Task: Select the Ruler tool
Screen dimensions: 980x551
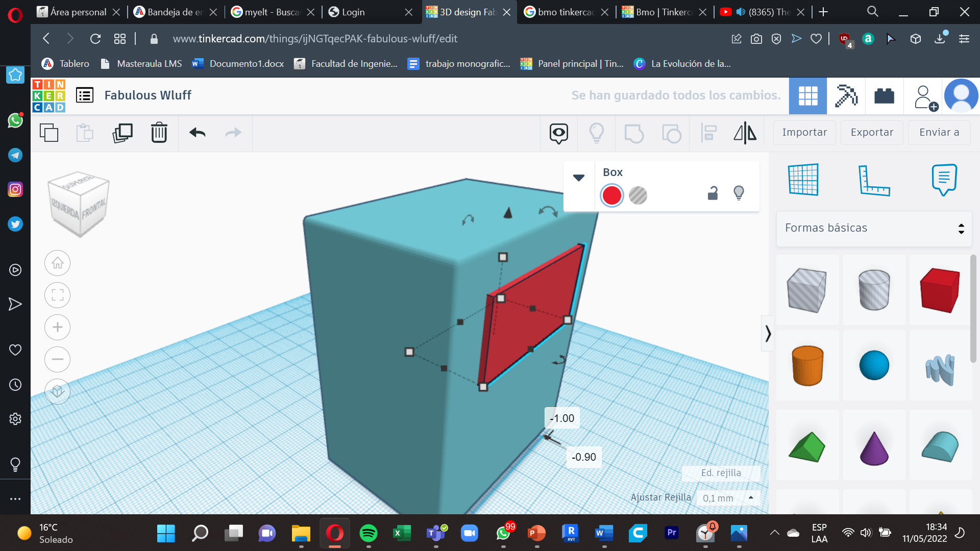Action: (874, 180)
